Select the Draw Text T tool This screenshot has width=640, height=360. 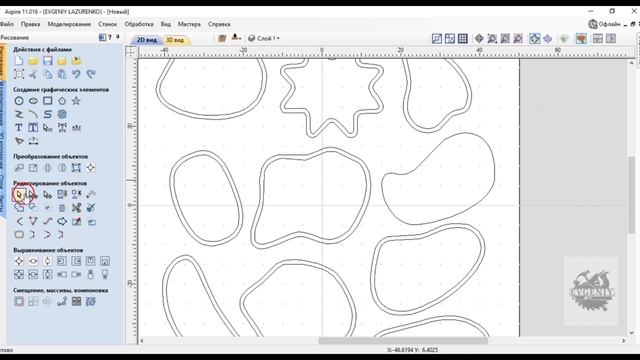tap(19, 128)
